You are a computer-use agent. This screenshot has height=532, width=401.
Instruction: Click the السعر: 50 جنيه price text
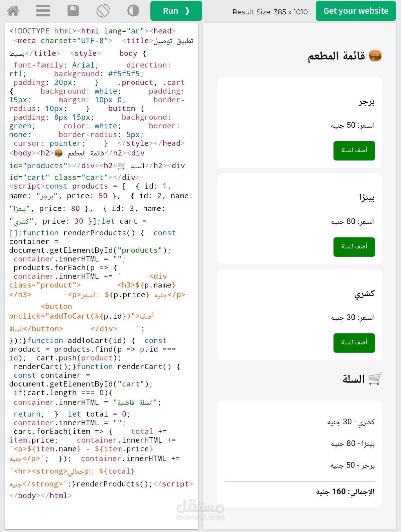(353, 125)
